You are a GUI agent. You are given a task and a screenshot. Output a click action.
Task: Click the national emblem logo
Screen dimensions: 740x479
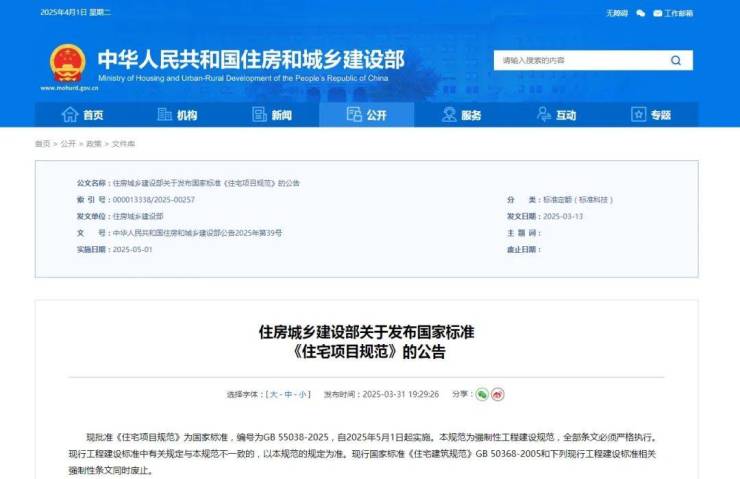68,63
